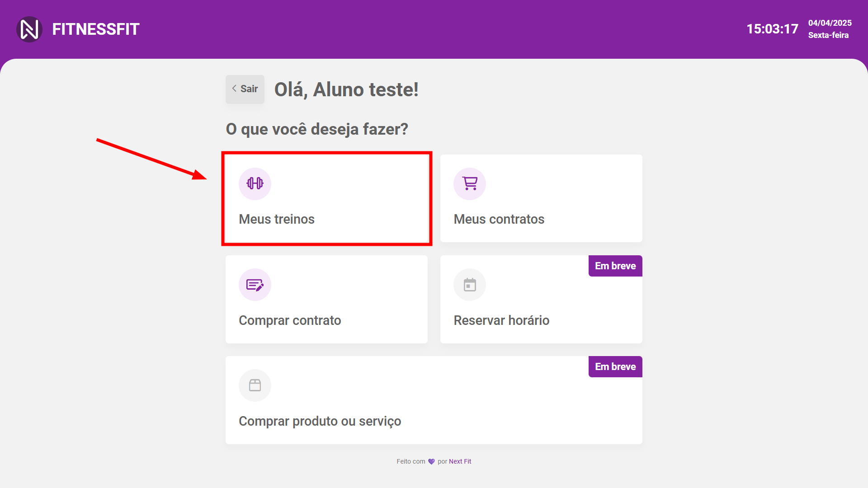Open the Meus contratos card label
868x488 pixels.
(499, 219)
